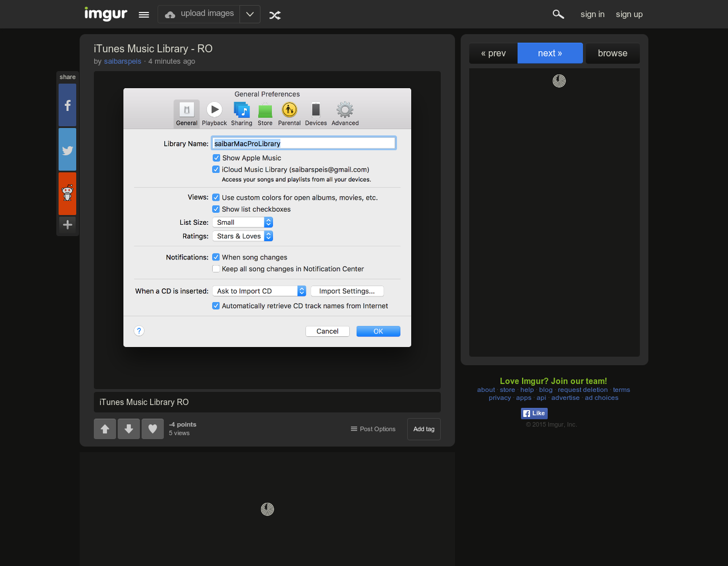The width and height of the screenshot is (728, 566).
Task: Click the -4 points score text
Action: tap(183, 425)
